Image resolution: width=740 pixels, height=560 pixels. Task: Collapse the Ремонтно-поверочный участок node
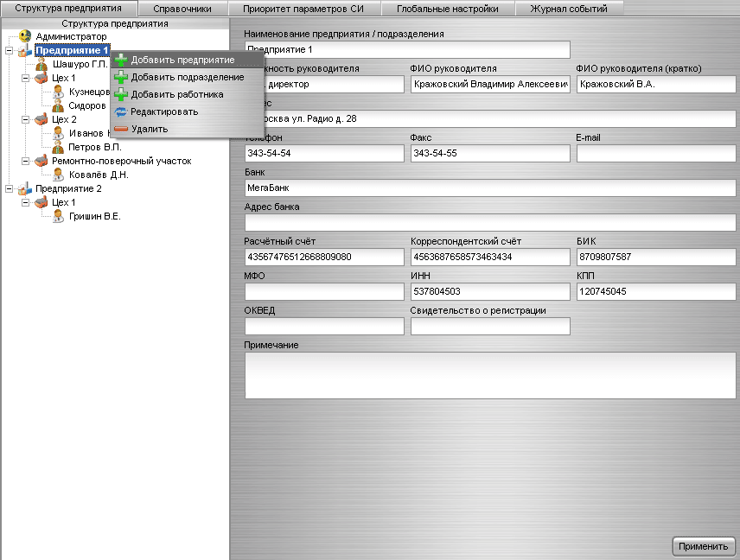[x=25, y=161]
